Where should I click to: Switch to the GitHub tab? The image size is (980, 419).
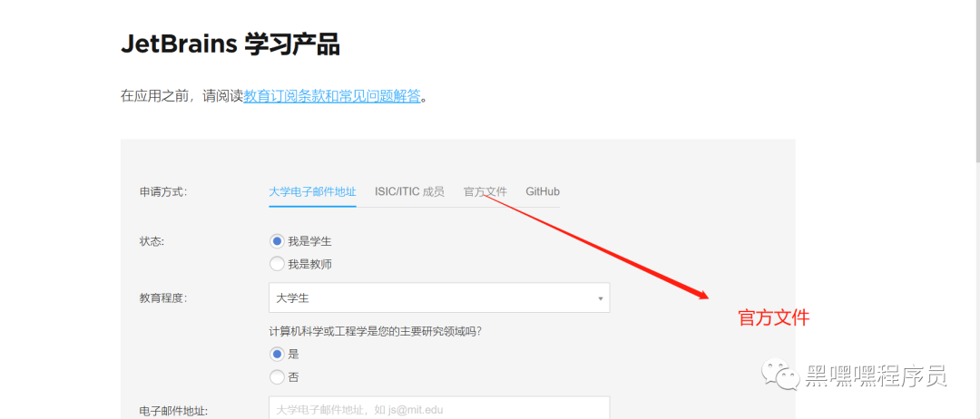[x=543, y=191]
